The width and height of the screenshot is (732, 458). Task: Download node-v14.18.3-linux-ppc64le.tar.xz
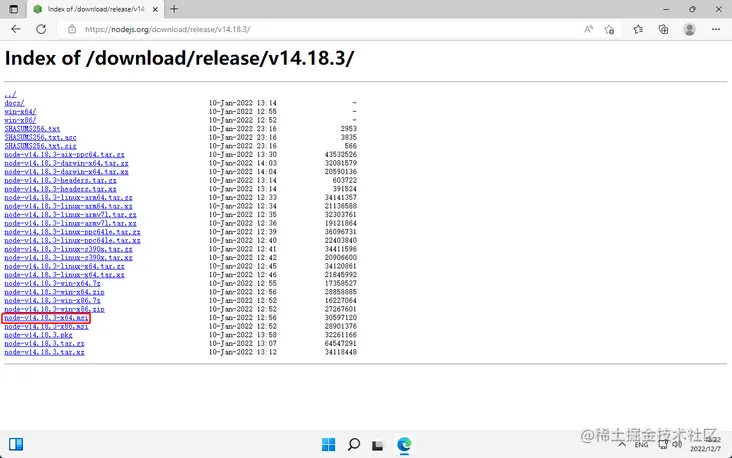[x=72, y=240]
